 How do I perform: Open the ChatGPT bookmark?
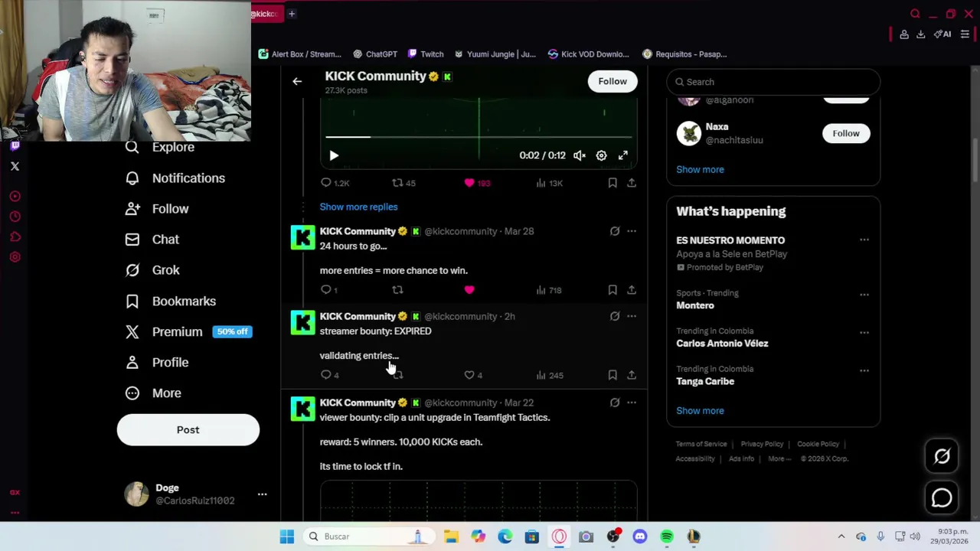[374, 54]
